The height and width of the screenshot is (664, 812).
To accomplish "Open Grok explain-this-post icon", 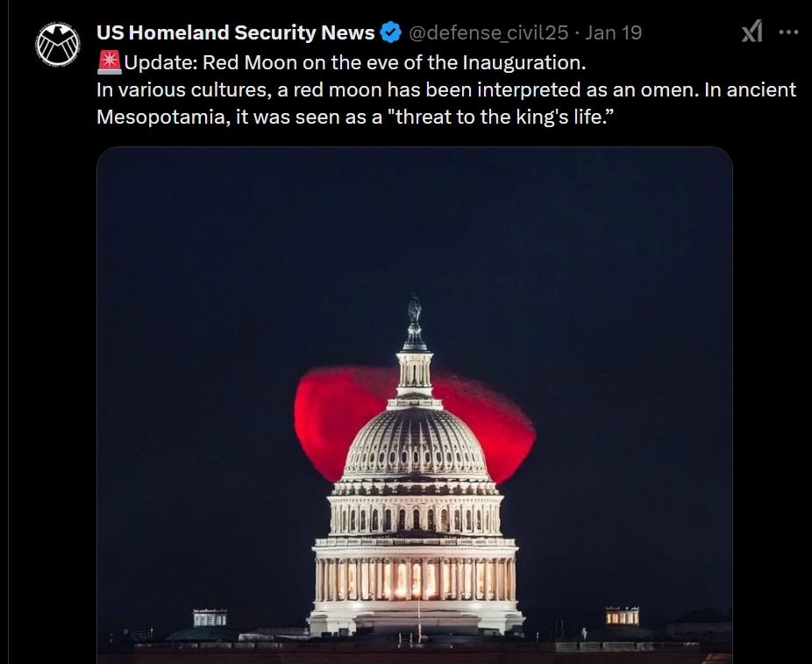I will click(x=751, y=31).
